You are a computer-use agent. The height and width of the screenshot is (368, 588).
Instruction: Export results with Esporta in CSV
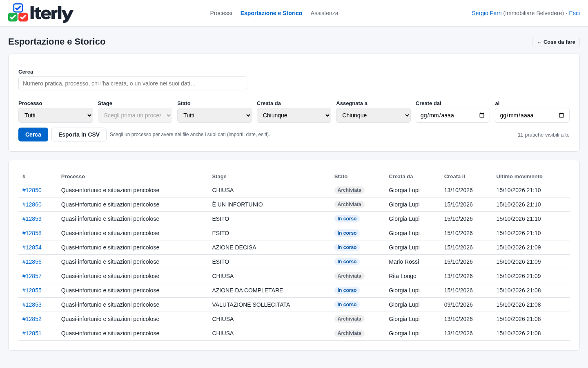(79, 135)
